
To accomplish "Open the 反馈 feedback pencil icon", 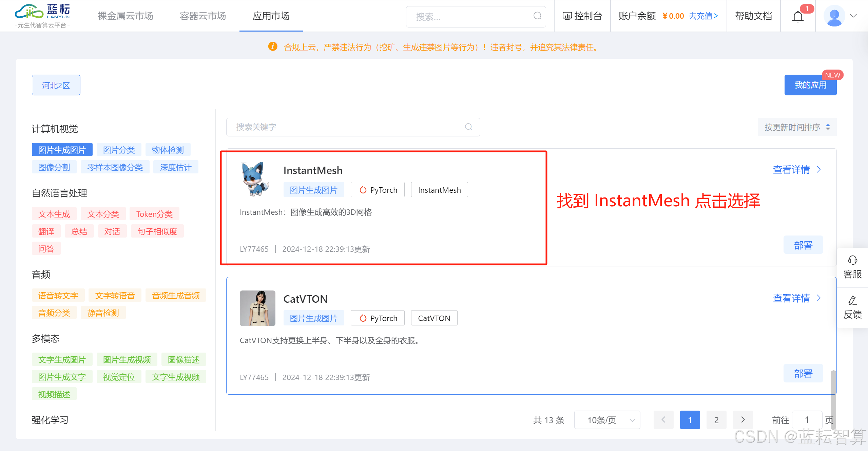I will pos(852,301).
